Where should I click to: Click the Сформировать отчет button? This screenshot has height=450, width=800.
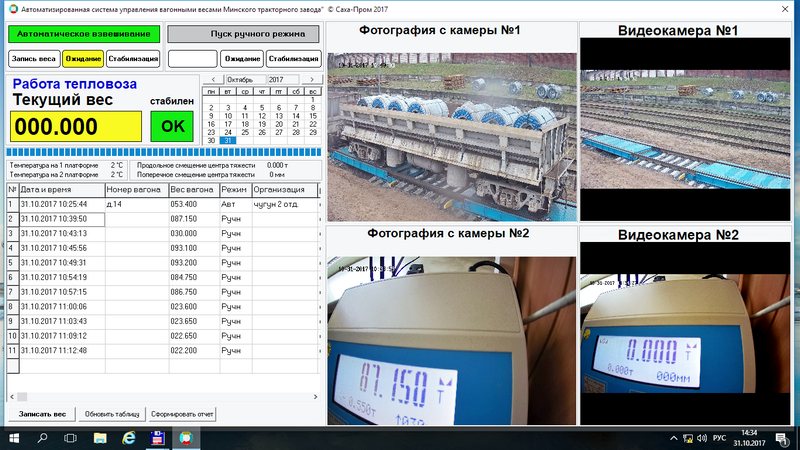pos(182,414)
